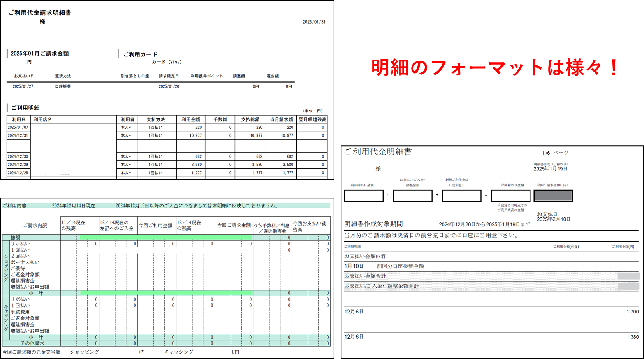The width and height of the screenshot is (644, 359).
Task: Select the usage date 2024/12/31
Action: 18,136
